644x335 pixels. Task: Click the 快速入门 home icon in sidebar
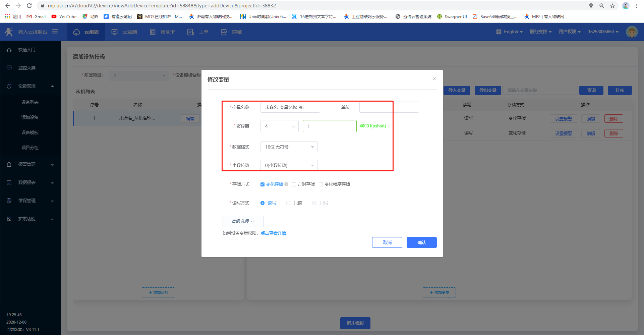tap(9, 50)
